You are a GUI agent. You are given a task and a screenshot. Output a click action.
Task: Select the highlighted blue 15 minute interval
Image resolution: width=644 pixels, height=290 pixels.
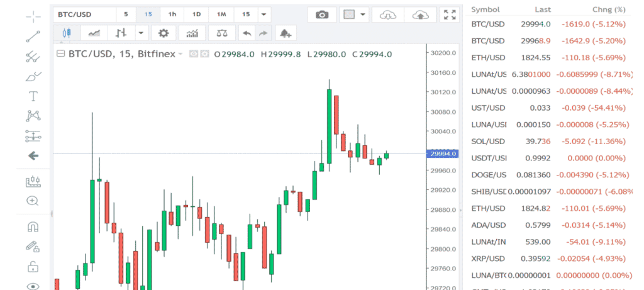pyautogui.click(x=148, y=14)
